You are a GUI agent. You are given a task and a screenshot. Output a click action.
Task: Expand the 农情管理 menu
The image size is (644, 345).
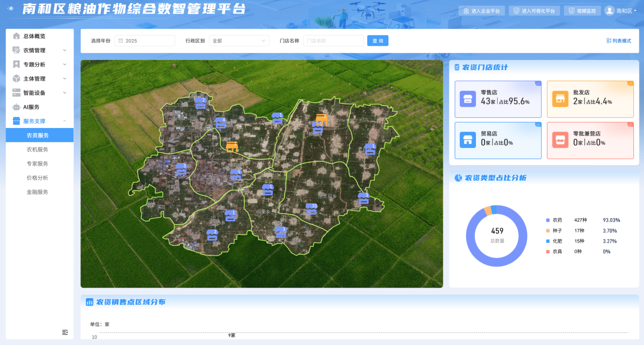click(39, 50)
